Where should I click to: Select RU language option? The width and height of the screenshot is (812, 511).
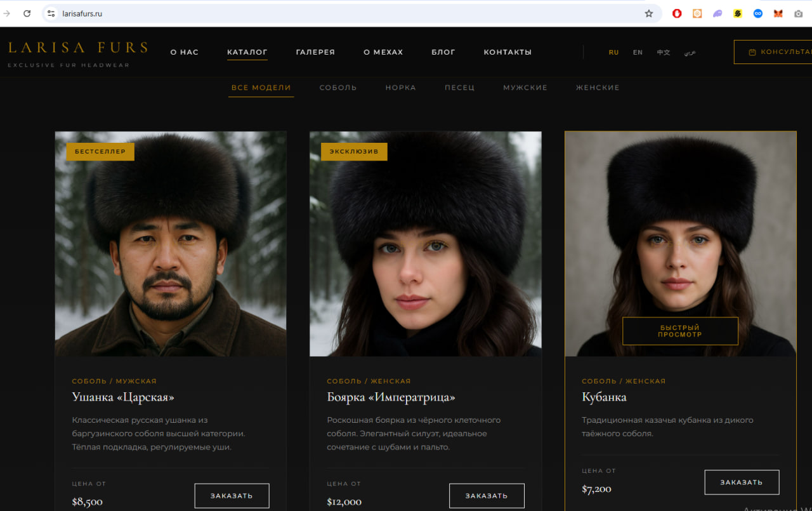613,52
